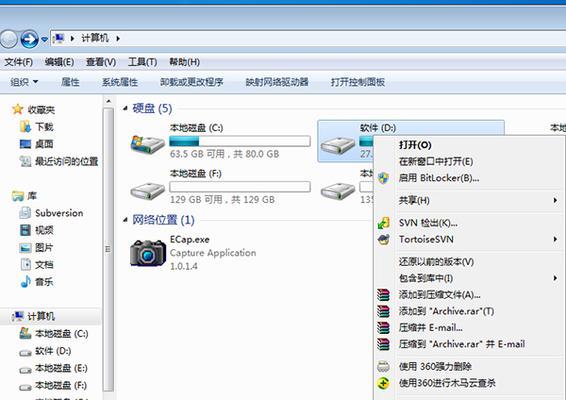Click the computer icon in address bar
This screenshot has width=566, height=400.
coord(59,38)
